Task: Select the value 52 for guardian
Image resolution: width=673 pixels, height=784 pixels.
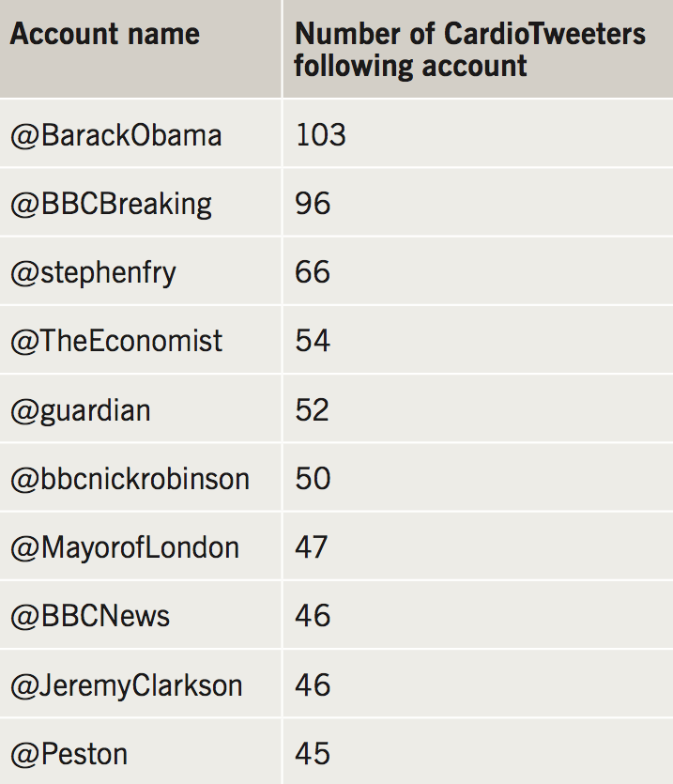Action: (314, 410)
